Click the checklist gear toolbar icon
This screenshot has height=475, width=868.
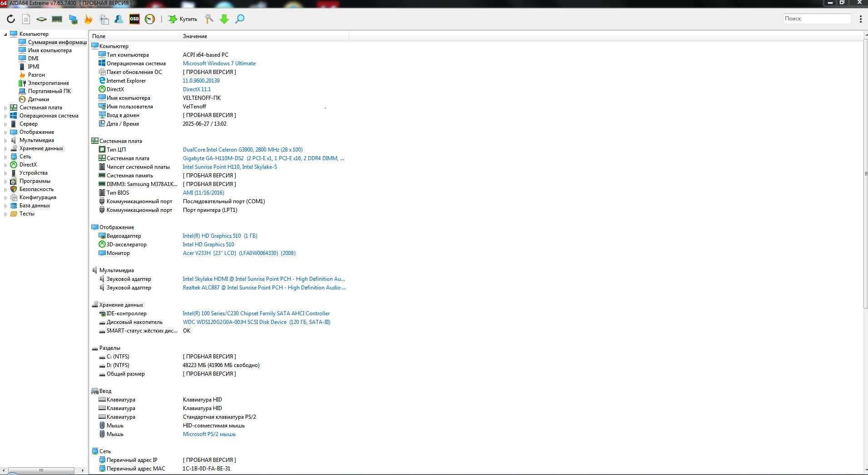[104, 19]
